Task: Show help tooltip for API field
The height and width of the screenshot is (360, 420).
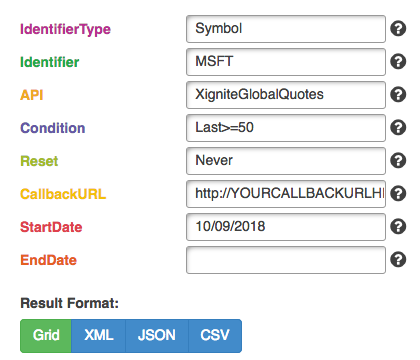Action: click(x=398, y=95)
